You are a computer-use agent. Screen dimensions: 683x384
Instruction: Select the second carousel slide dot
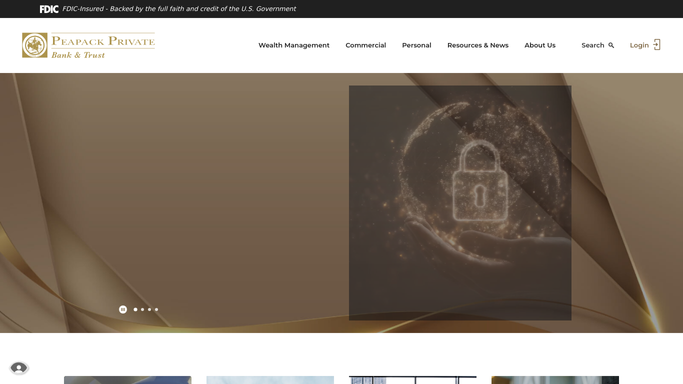pyautogui.click(x=142, y=310)
